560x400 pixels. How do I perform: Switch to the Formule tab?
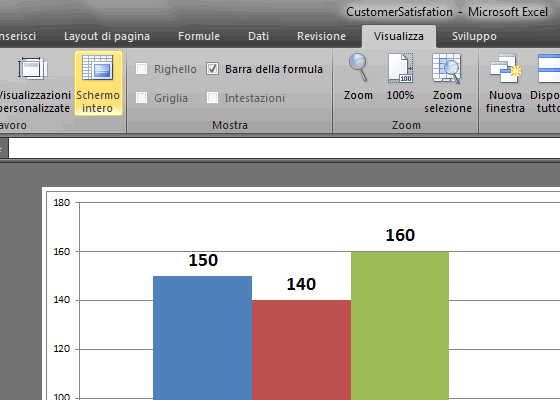coord(199,36)
